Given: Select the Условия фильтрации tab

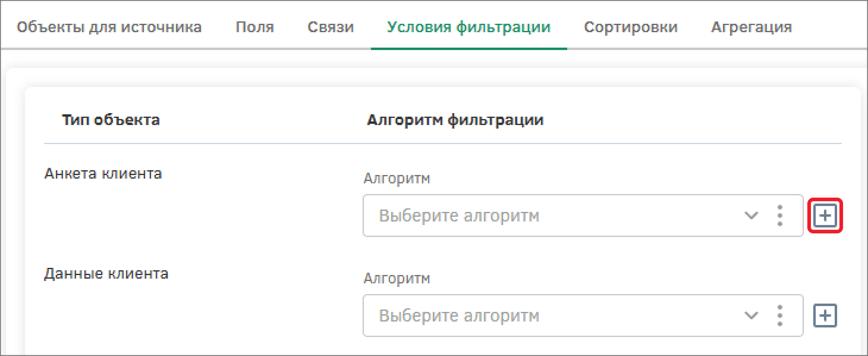Looking at the screenshot, I should click(468, 27).
